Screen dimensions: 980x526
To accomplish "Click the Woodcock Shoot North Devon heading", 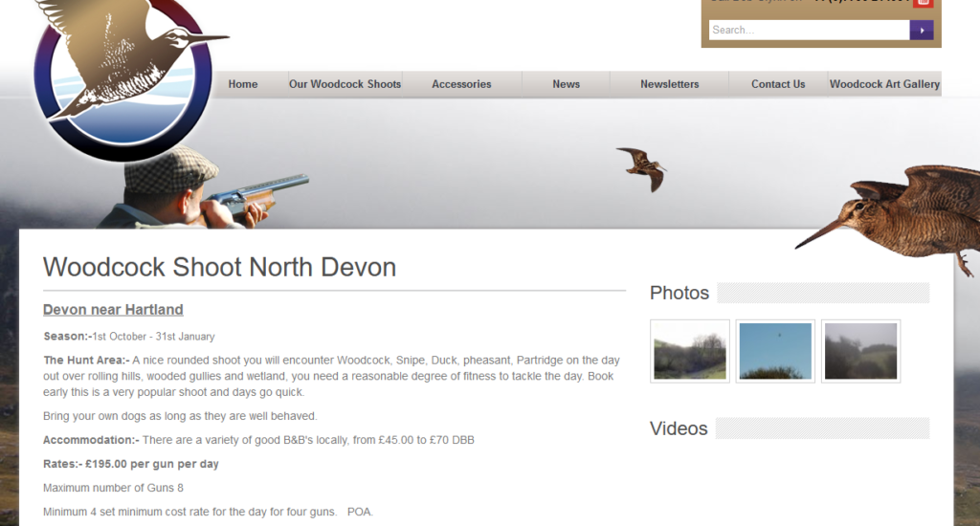I will pos(219,267).
